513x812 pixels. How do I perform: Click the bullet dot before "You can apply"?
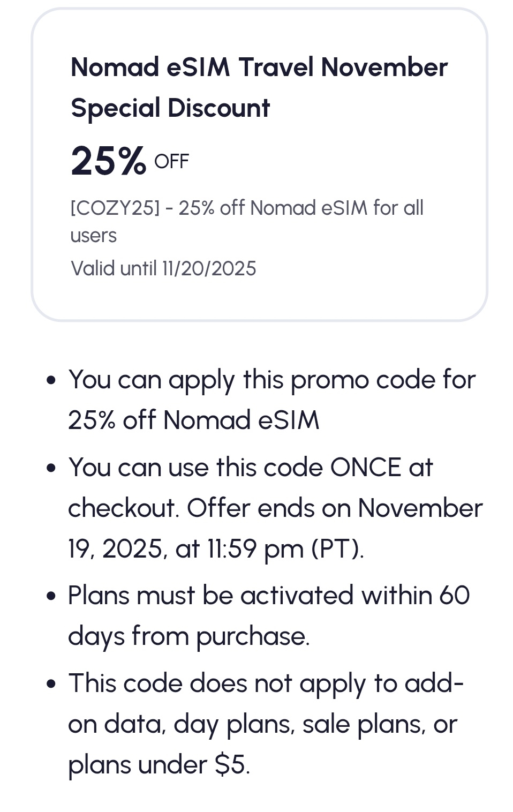pos(51,380)
